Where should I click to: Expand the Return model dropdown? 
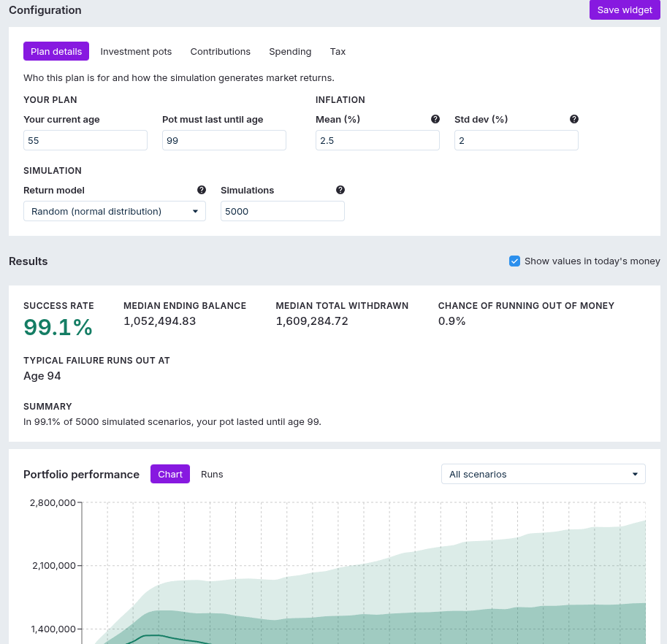(x=115, y=211)
